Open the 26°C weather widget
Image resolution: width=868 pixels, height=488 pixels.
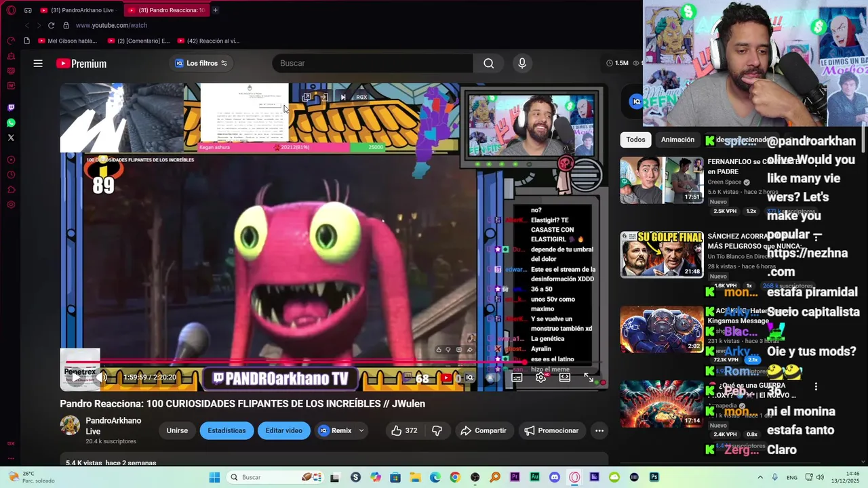(x=31, y=477)
